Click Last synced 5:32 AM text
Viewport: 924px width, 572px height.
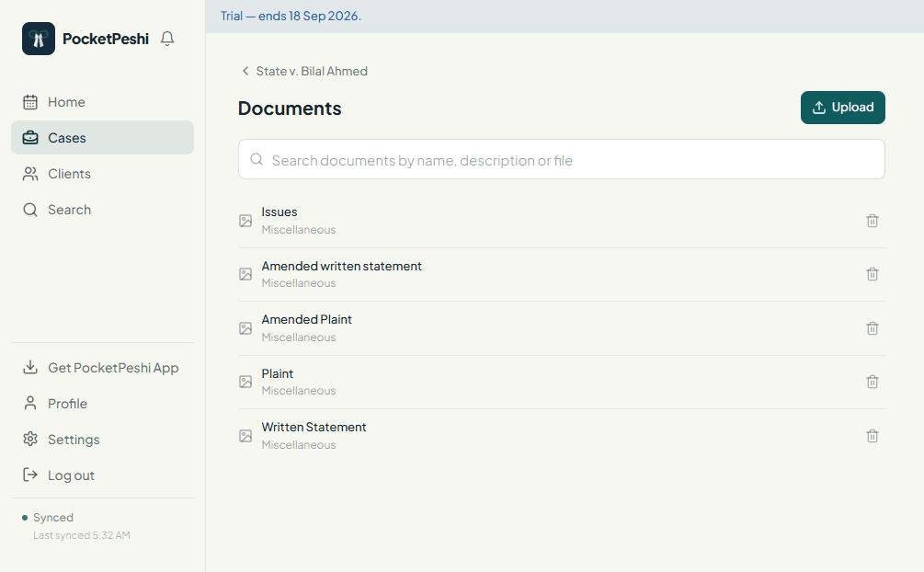tap(81, 535)
